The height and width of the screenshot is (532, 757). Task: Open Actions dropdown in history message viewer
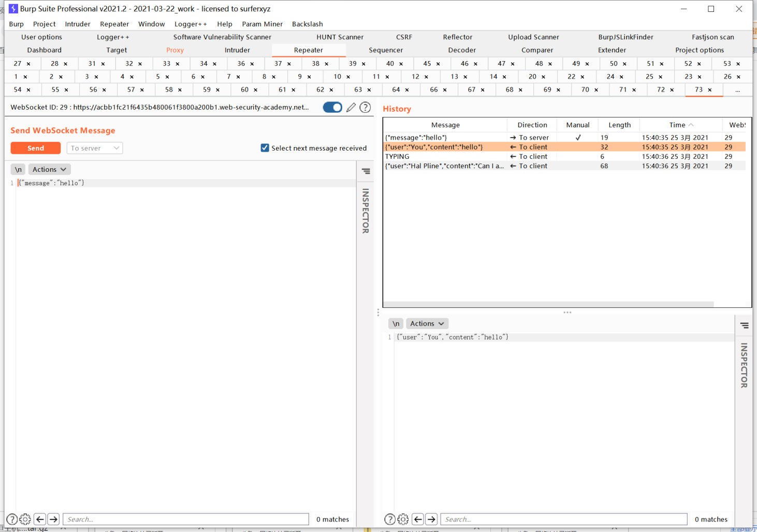tap(427, 323)
